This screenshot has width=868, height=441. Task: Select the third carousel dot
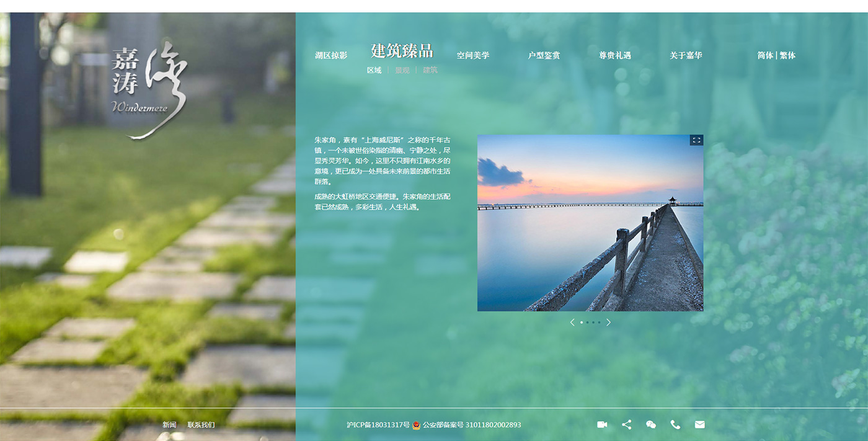pyautogui.click(x=593, y=323)
